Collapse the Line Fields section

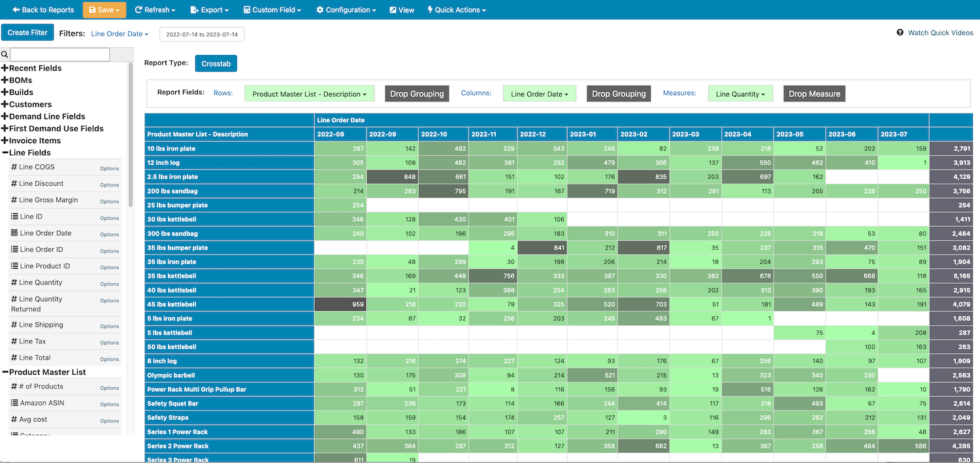click(x=5, y=152)
